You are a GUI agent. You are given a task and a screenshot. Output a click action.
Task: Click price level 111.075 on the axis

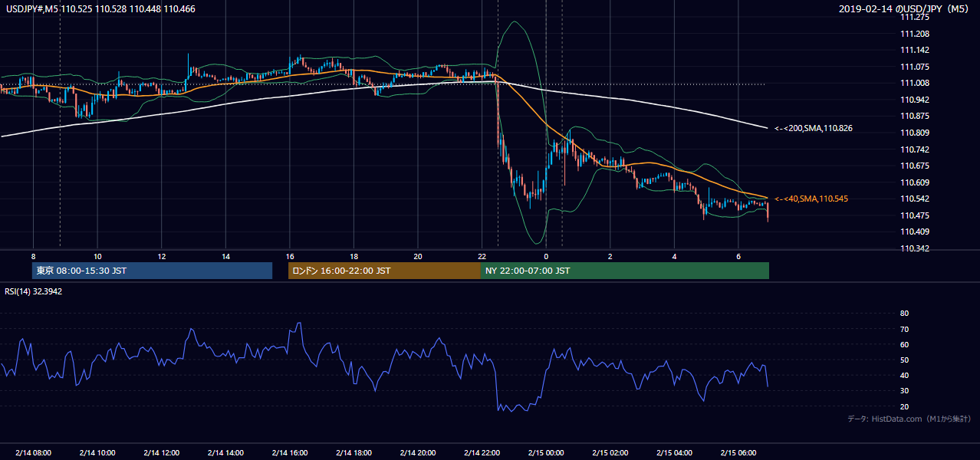(914, 67)
